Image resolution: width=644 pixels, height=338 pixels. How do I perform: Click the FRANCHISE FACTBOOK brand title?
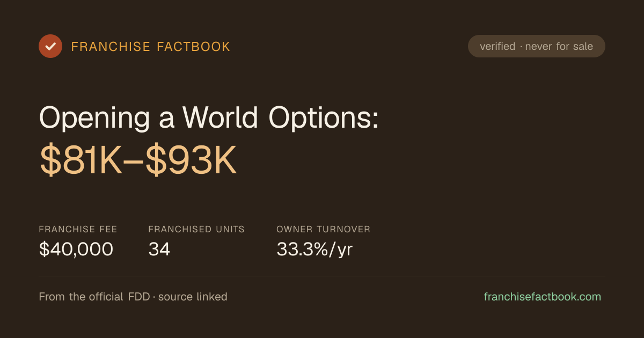[151, 47]
